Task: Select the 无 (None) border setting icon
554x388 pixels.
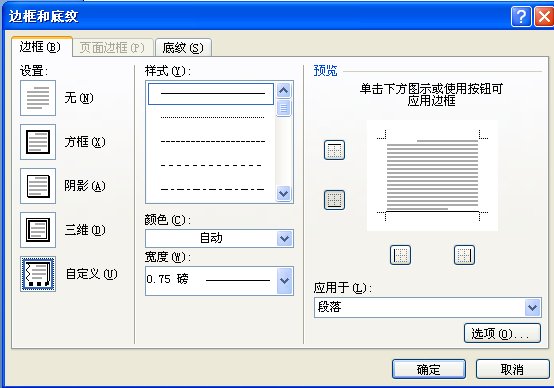Action: click(x=38, y=98)
